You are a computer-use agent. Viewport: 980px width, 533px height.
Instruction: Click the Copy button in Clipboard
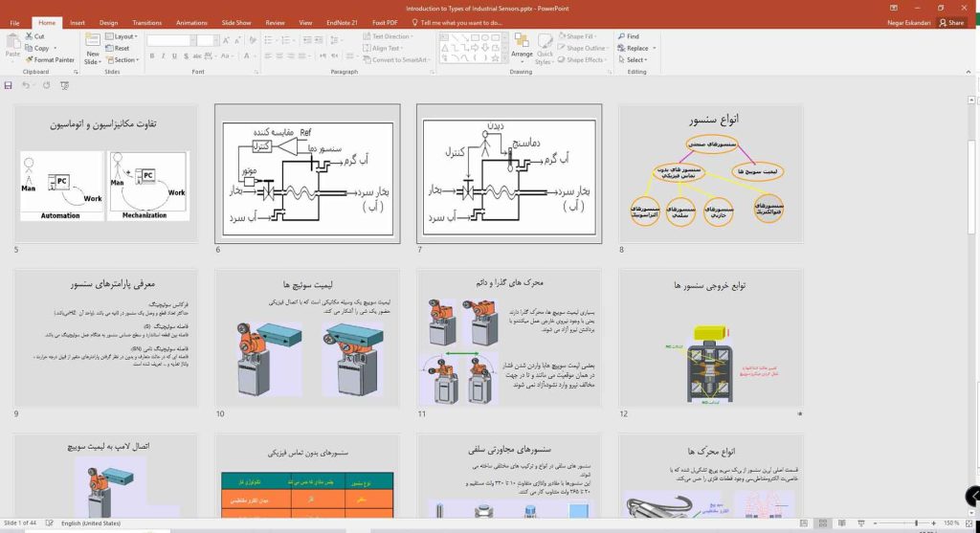click(x=39, y=48)
